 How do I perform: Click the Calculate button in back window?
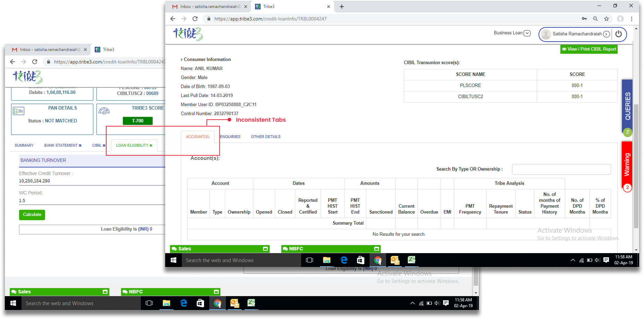point(32,215)
